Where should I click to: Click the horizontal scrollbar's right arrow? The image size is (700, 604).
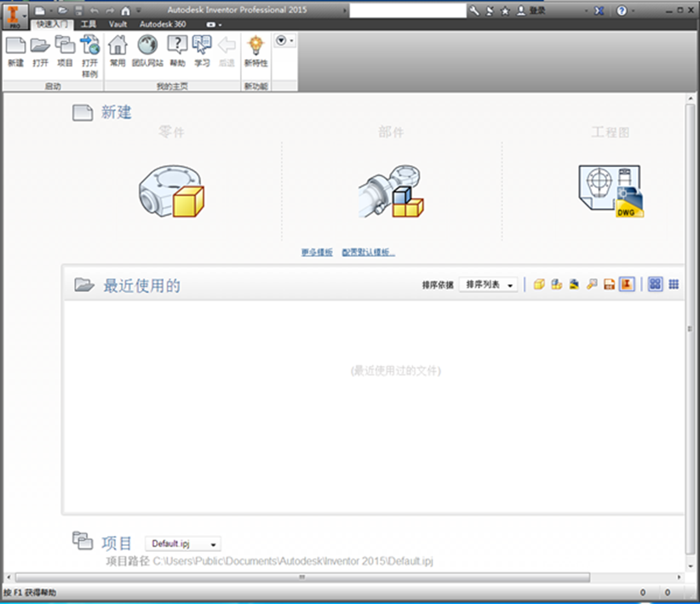(679, 577)
